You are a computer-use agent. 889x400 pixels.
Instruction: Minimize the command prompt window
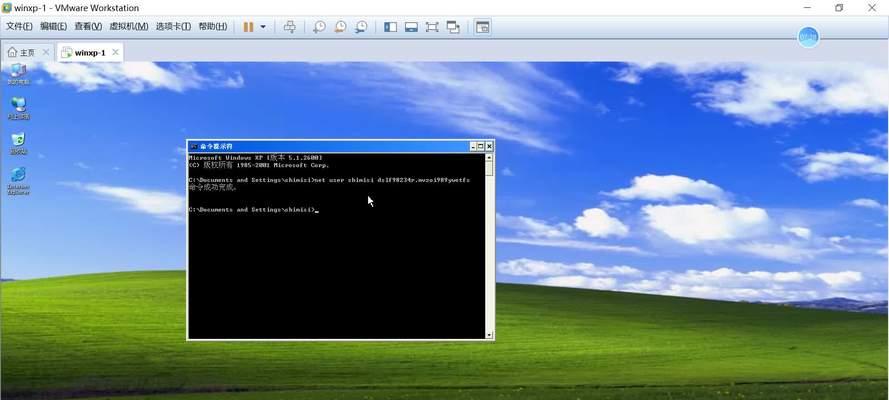coord(473,146)
